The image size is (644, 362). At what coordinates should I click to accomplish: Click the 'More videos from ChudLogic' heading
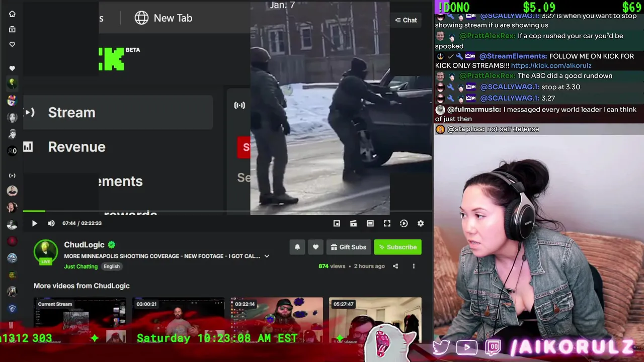coord(82,286)
